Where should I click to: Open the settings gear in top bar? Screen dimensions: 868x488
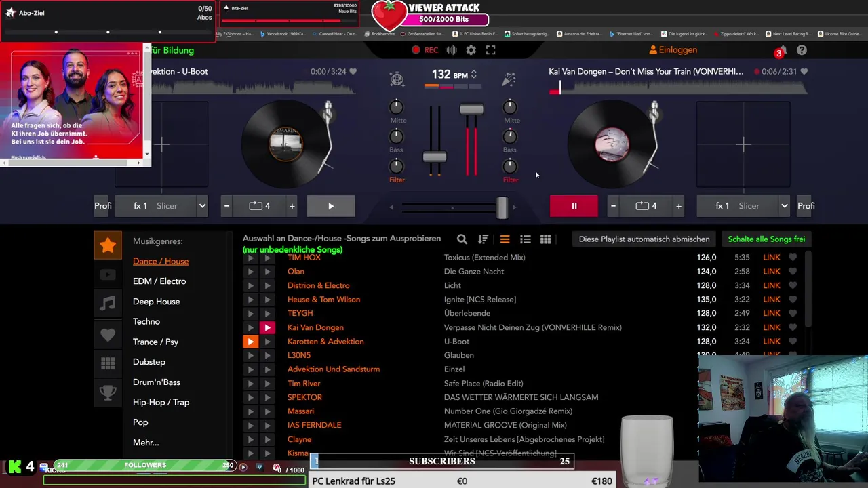(x=471, y=50)
